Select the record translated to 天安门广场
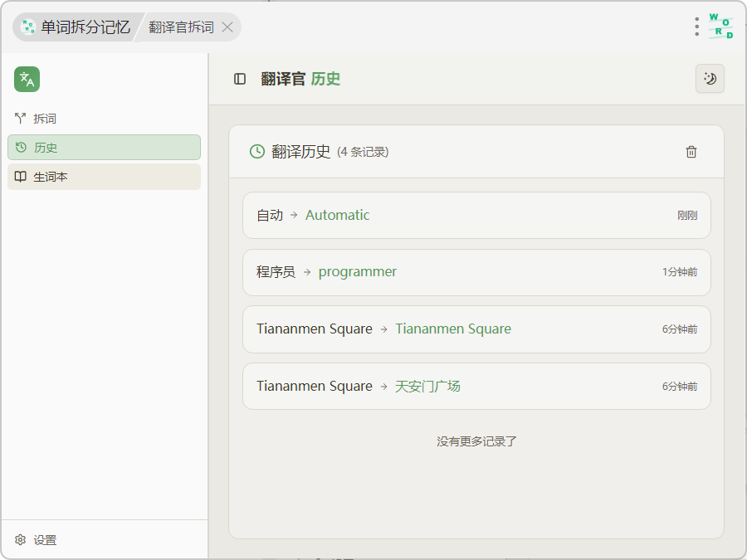 [476, 387]
